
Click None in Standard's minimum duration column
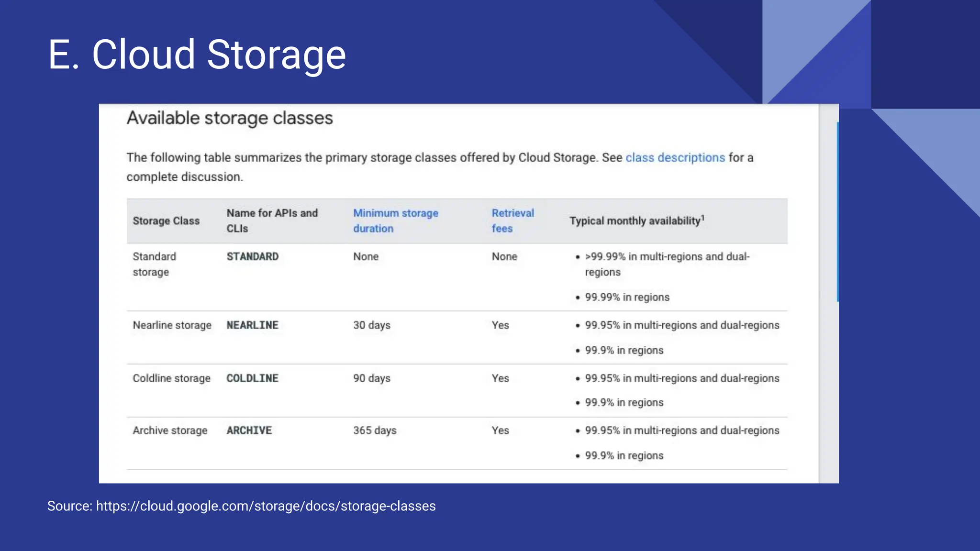366,257
